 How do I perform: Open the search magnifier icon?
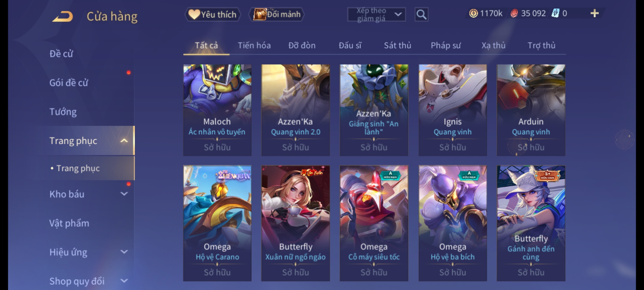click(x=421, y=15)
